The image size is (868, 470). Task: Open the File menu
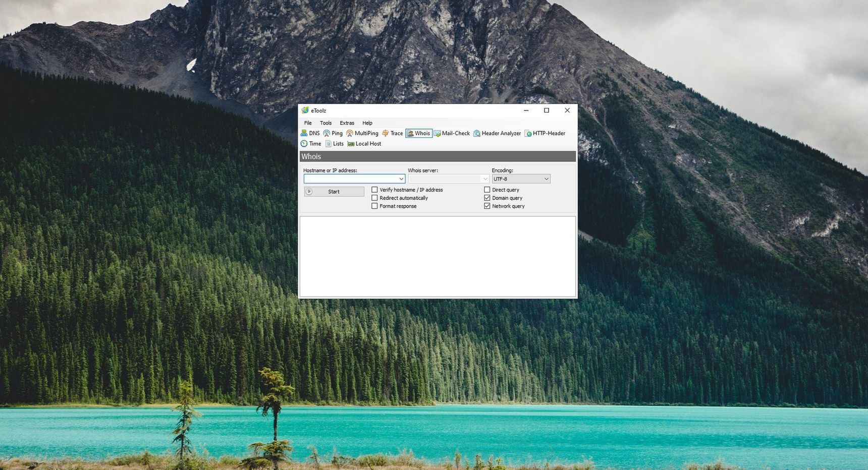308,123
